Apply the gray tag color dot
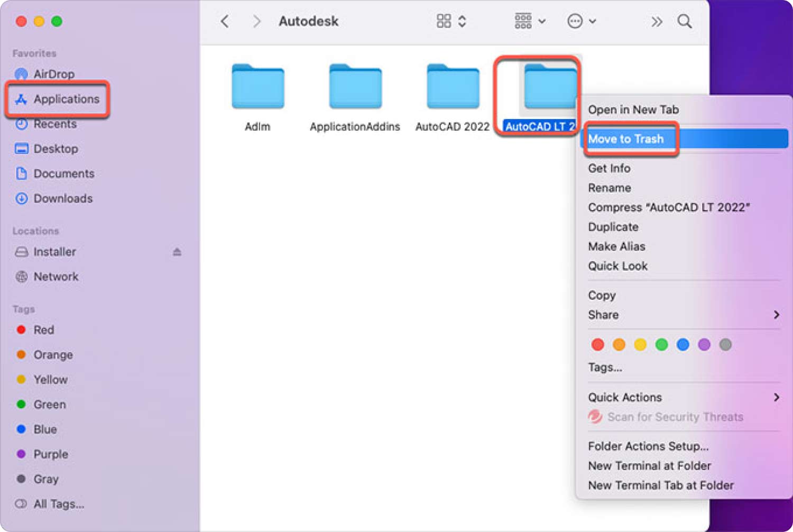The width and height of the screenshot is (793, 532). coord(725,345)
